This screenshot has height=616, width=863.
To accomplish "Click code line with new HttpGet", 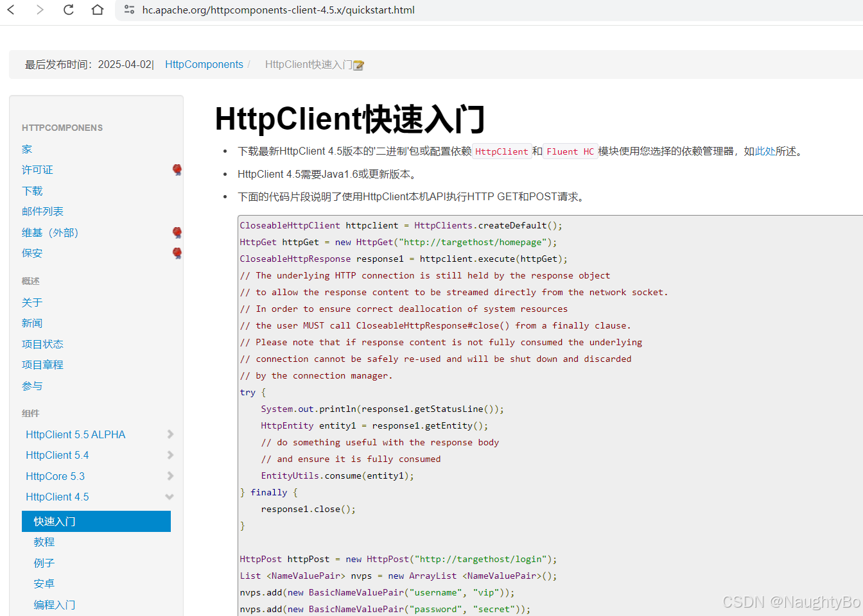I will (398, 242).
